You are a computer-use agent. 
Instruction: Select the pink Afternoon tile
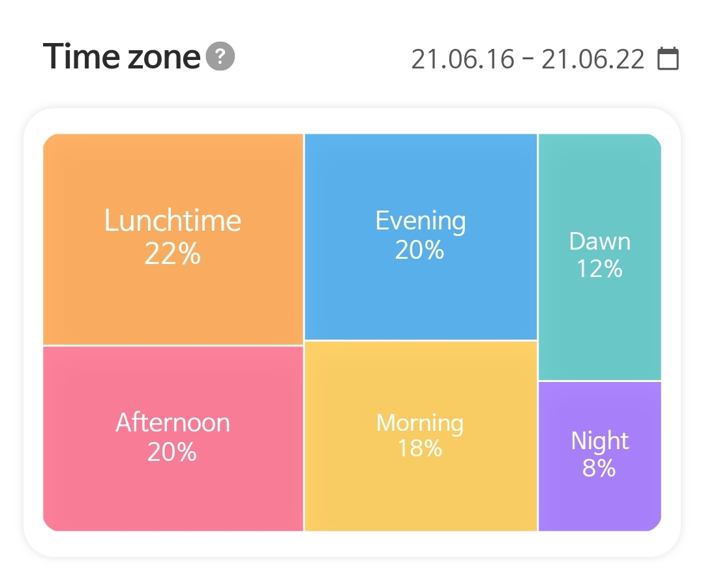pyautogui.click(x=173, y=489)
